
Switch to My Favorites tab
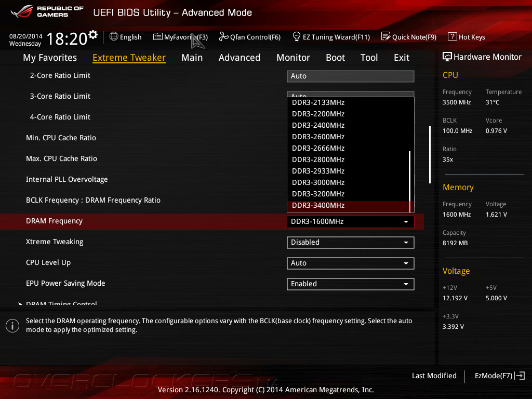point(50,58)
